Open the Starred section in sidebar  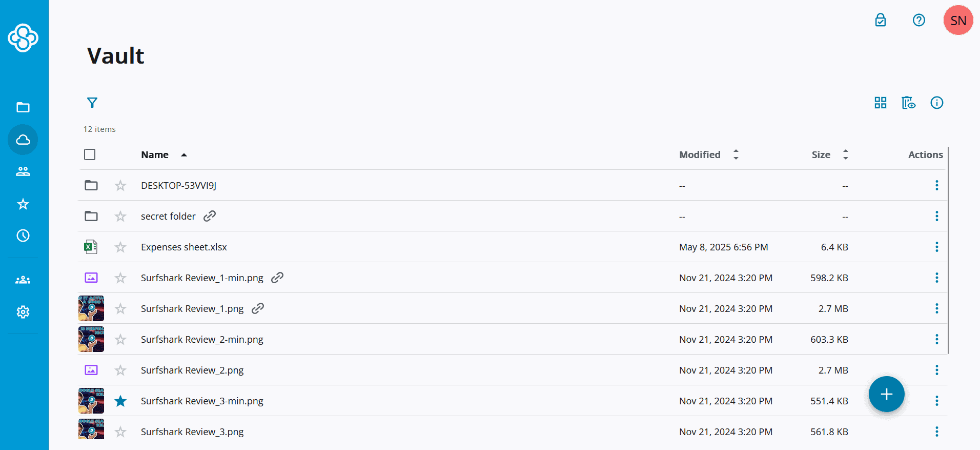coord(23,204)
